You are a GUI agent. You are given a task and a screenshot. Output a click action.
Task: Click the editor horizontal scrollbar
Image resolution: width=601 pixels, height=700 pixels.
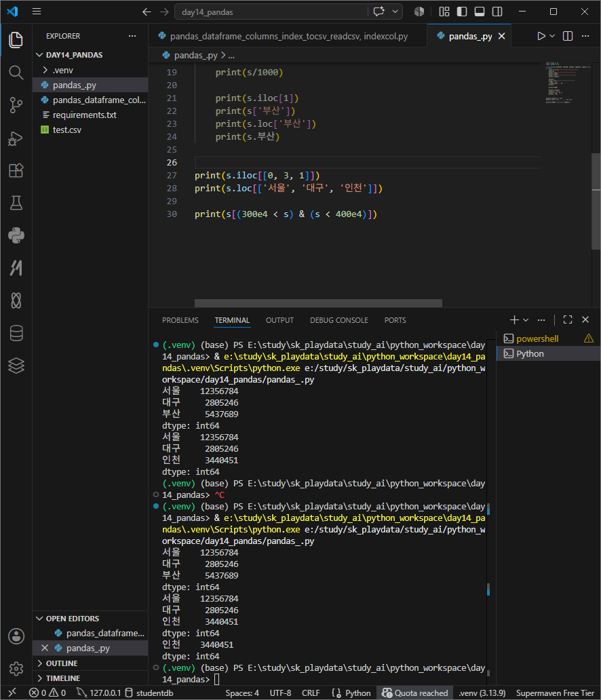click(318, 303)
